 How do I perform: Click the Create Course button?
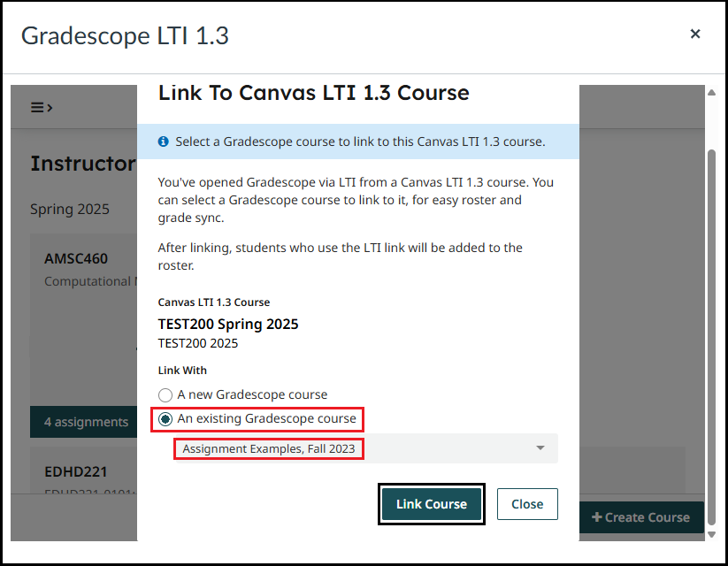click(640, 517)
